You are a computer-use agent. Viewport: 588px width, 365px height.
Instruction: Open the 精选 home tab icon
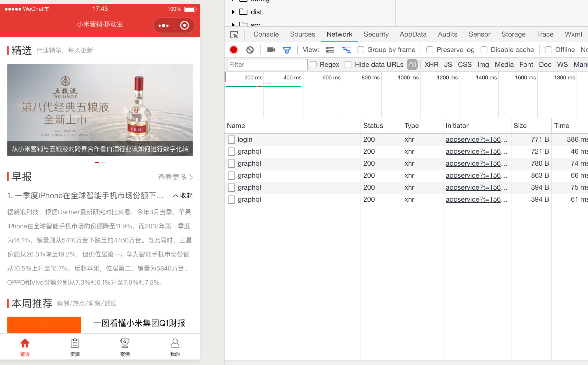(25, 343)
